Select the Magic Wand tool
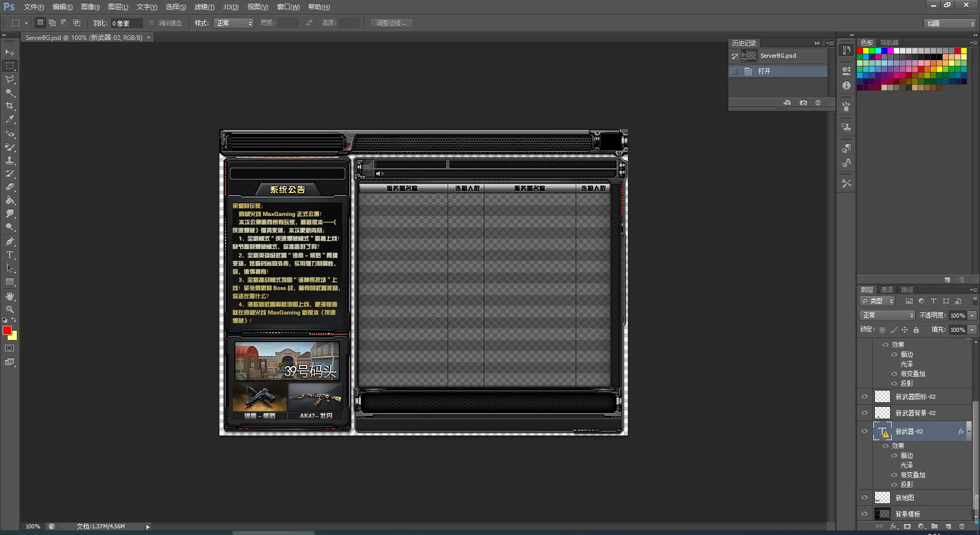Screen dimensions: 980x535 point(10,92)
